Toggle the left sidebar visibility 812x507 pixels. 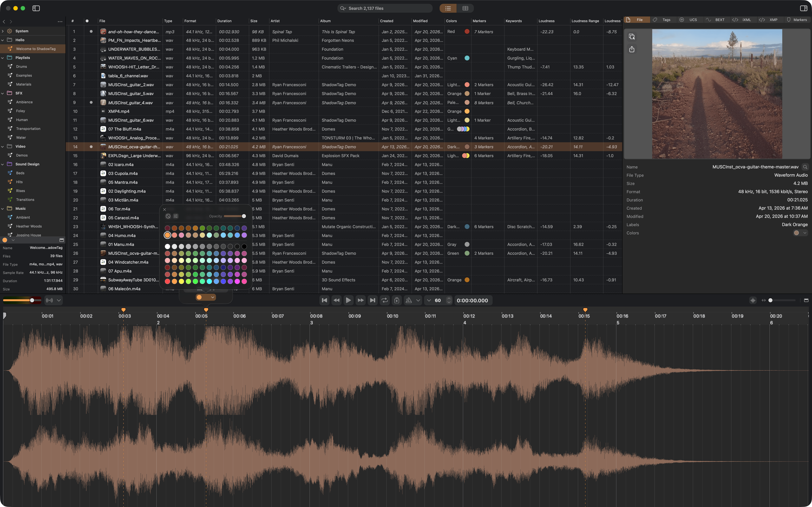(x=36, y=8)
